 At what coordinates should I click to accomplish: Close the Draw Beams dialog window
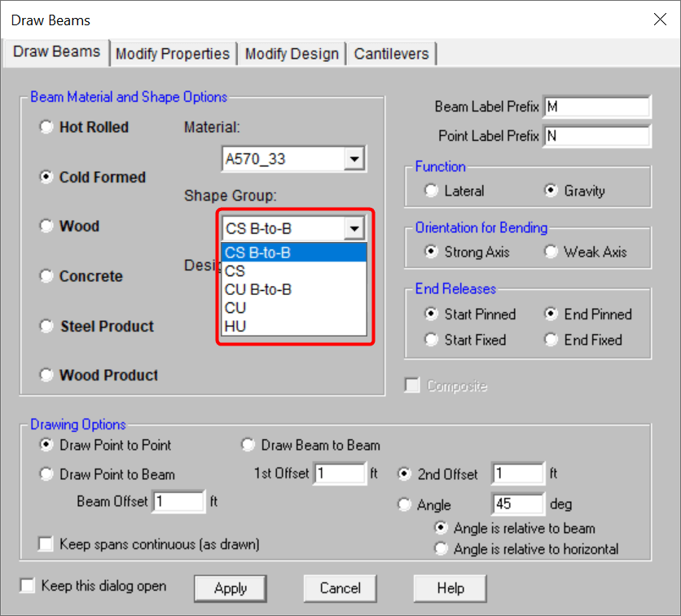coord(658,20)
